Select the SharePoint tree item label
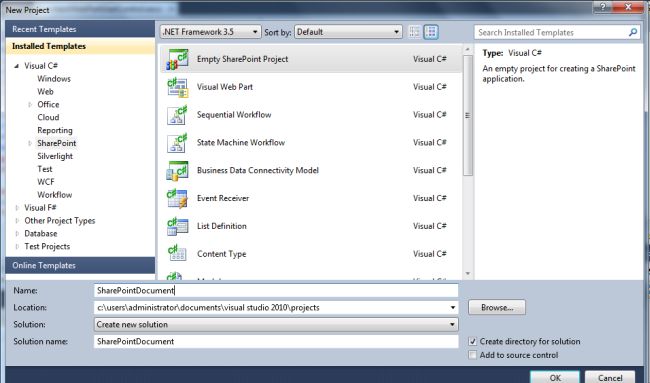The image size is (650, 383). point(57,143)
